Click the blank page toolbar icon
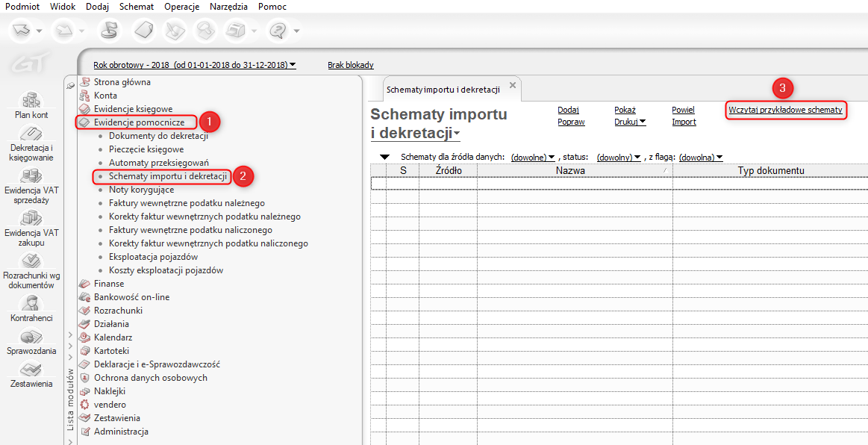Viewport: 868px width, 445px height. pos(144,31)
